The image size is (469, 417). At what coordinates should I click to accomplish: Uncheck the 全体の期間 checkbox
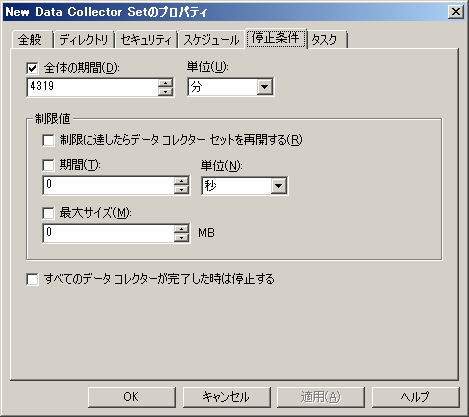coord(32,69)
